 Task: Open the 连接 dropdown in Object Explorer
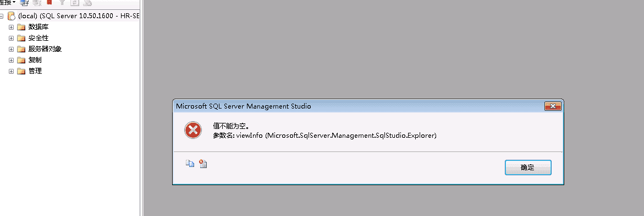(x=7, y=2)
